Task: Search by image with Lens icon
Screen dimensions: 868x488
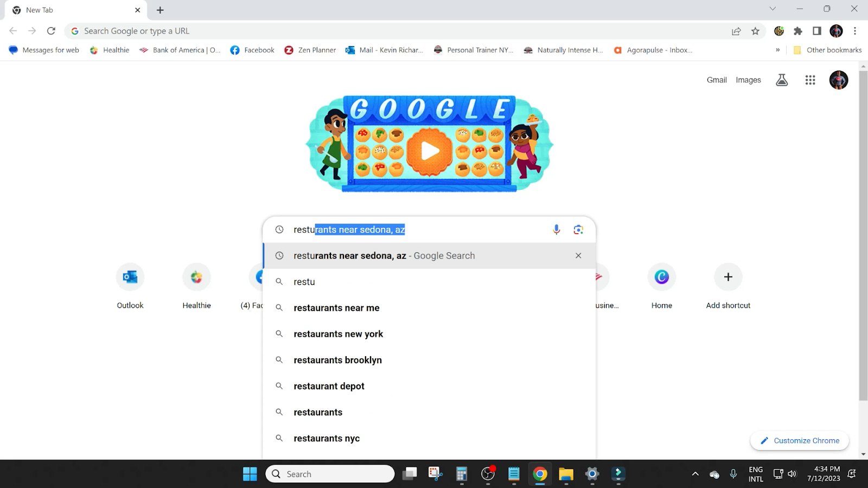Action: tap(578, 230)
